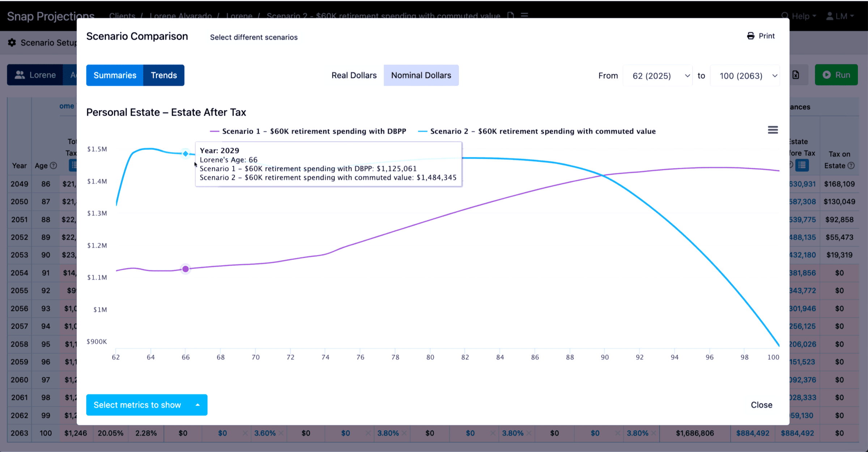Click the $168,109 tax cell for 2049
868x452 pixels.
point(839,184)
